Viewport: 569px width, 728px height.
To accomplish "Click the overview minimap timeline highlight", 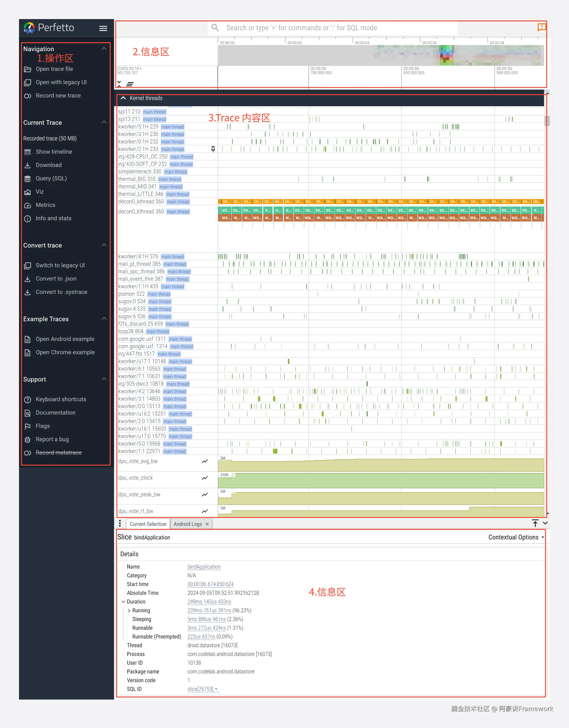I will coord(446,55).
